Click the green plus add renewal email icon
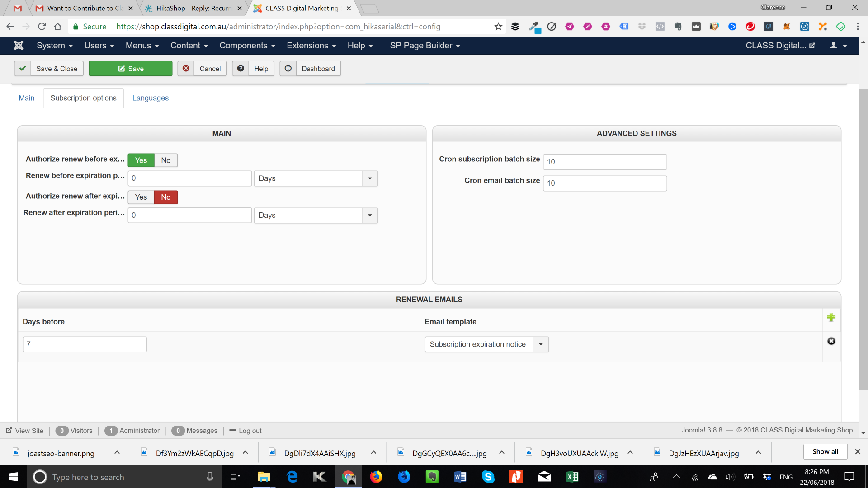Screen dimensions: 868x488 tap(831, 317)
